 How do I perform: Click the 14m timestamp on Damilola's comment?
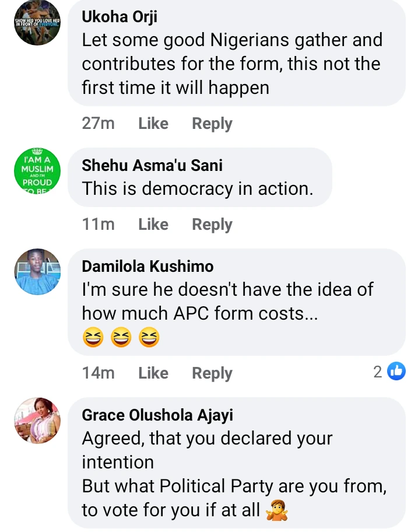point(98,373)
